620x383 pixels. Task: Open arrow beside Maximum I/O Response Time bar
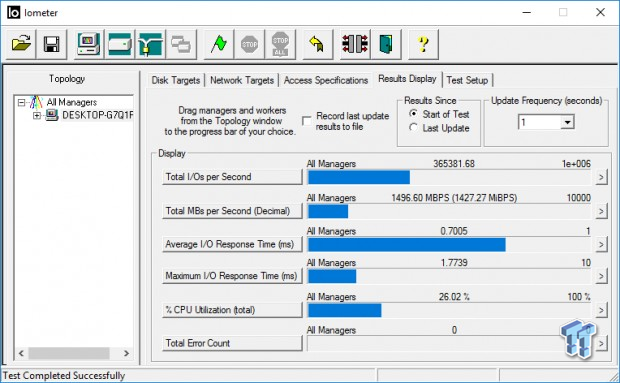point(601,276)
